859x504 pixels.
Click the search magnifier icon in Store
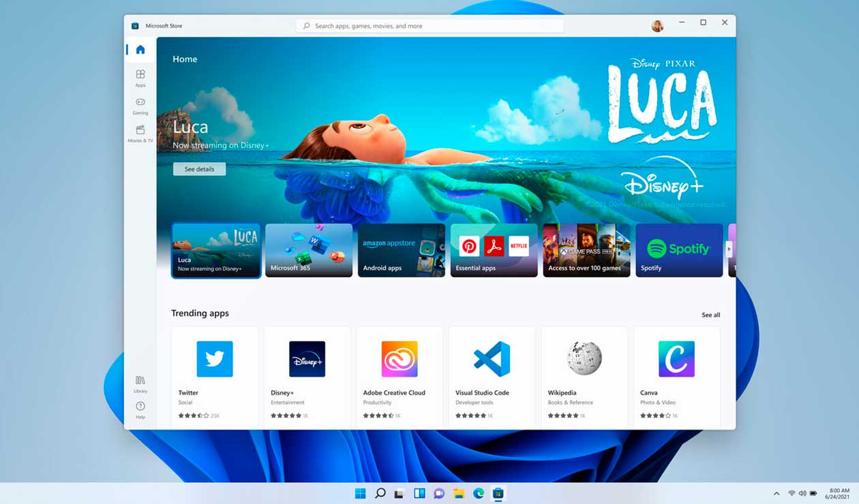click(x=307, y=26)
